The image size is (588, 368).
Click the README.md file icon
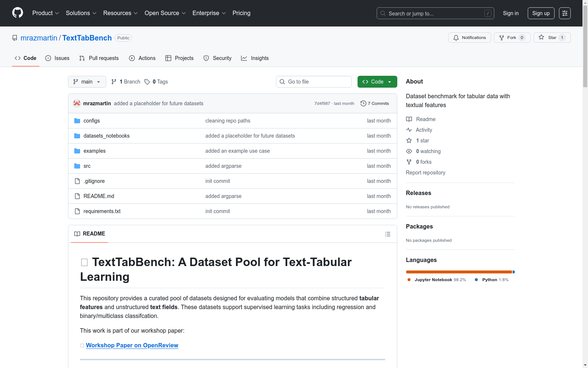click(77, 196)
